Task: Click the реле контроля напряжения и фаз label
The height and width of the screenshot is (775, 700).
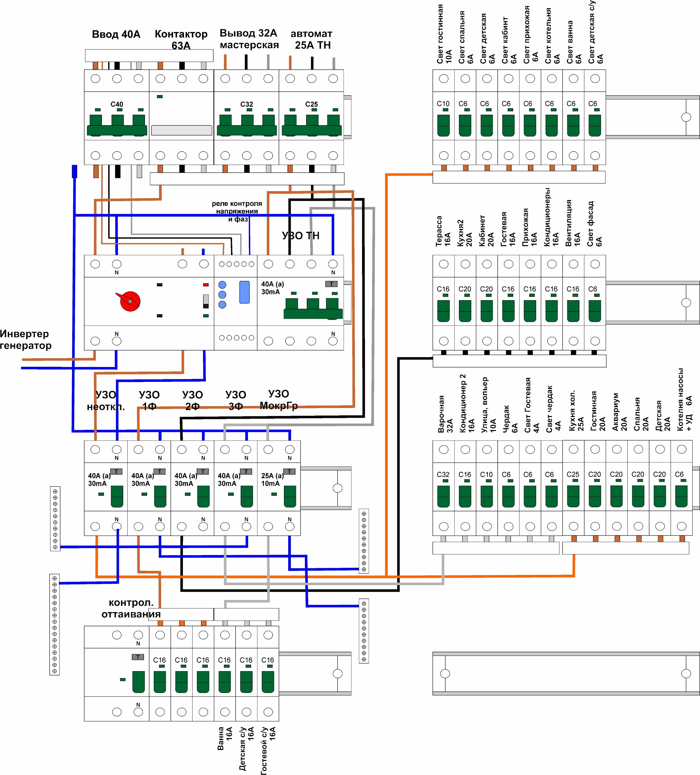Action: pos(237,211)
